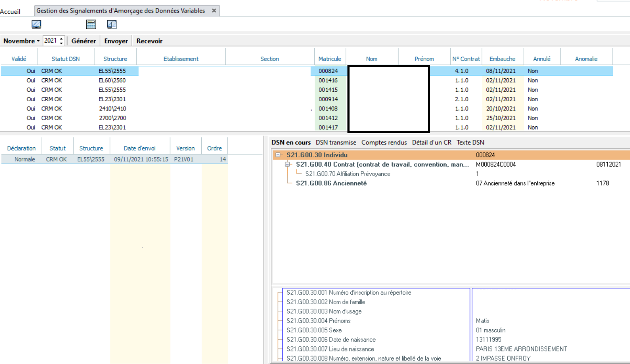This screenshot has width=630, height=364.
Task: Click the N° Contrat column header
Action: tap(466, 59)
